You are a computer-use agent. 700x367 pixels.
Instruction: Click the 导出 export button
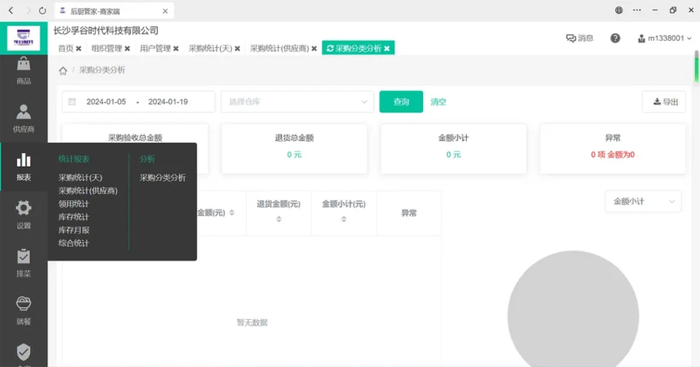tap(664, 102)
